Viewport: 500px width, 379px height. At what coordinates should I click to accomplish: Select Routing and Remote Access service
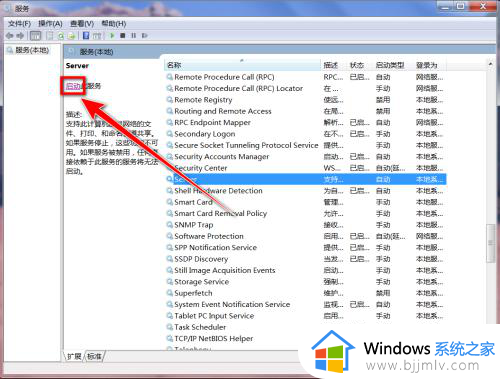click(x=223, y=111)
